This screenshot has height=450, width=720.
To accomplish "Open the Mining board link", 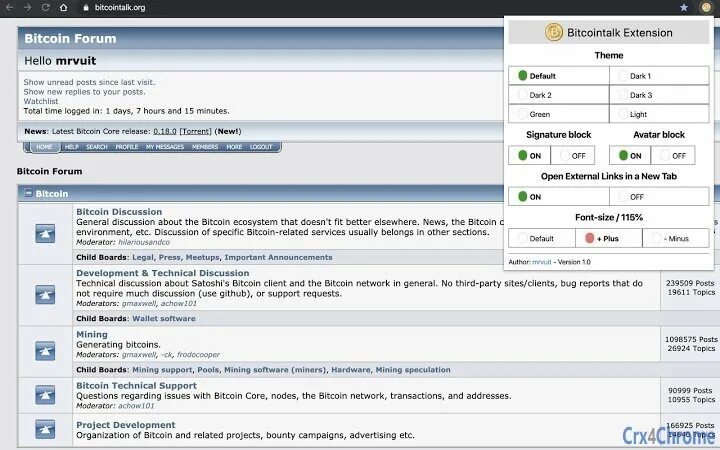I will click(x=92, y=334).
